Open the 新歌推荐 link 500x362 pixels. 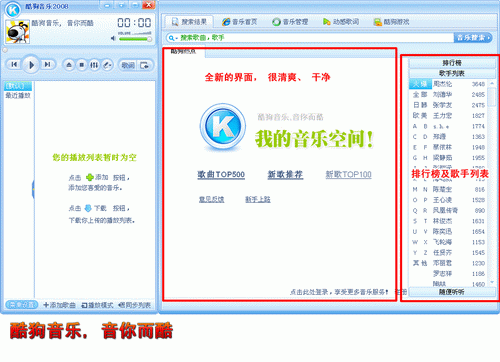point(285,174)
